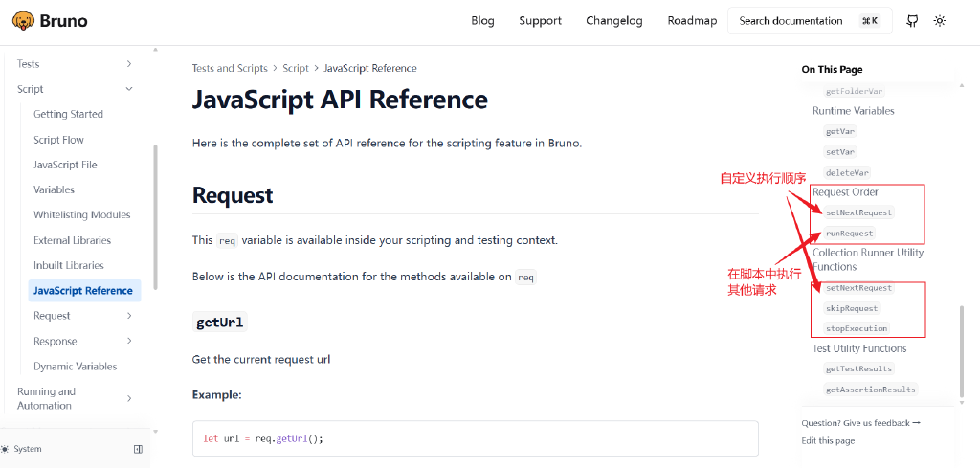Jump to runRequest in page outline
Viewport: 980px width, 468px height.
coord(849,234)
